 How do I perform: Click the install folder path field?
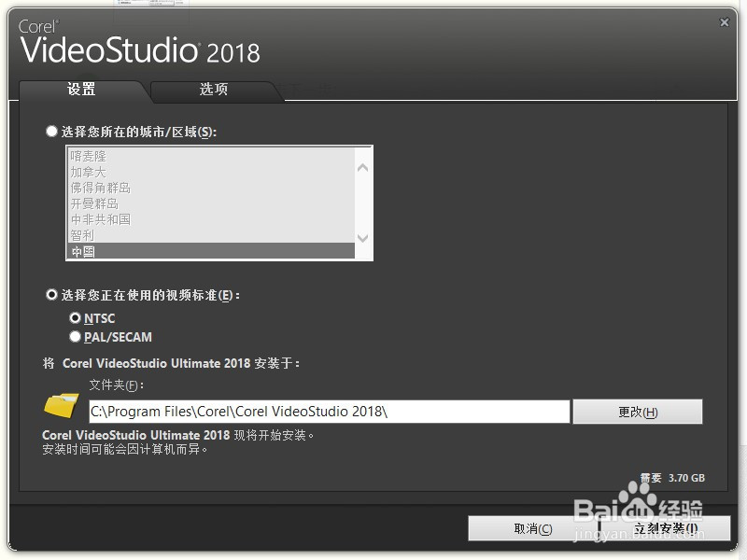(330, 412)
